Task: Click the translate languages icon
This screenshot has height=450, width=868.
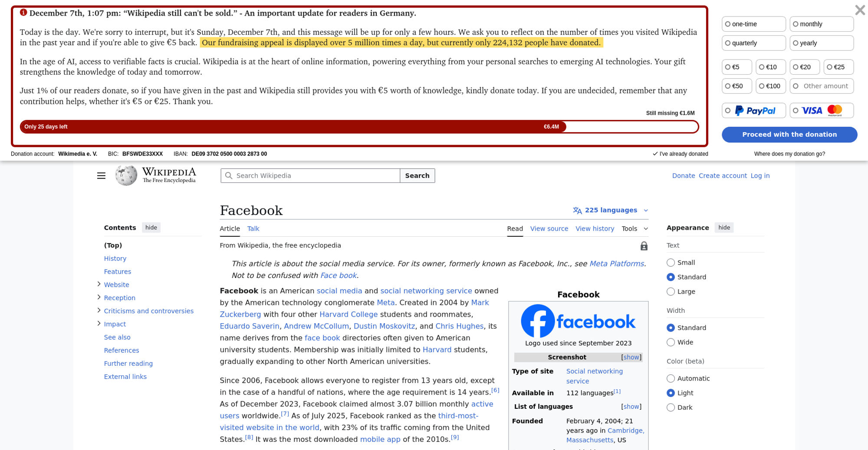Action: [x=577, y=211]
